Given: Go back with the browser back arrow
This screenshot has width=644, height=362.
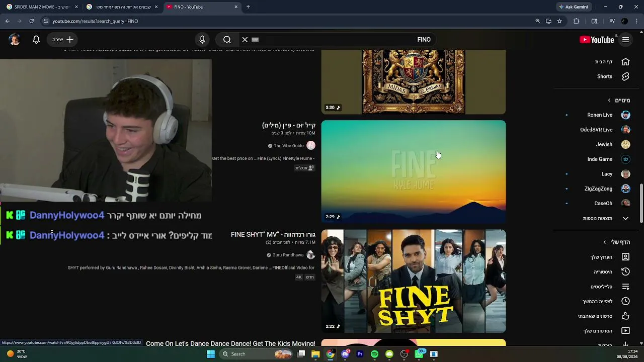Looking at the screenshot, I should click(x=8, y=21).
